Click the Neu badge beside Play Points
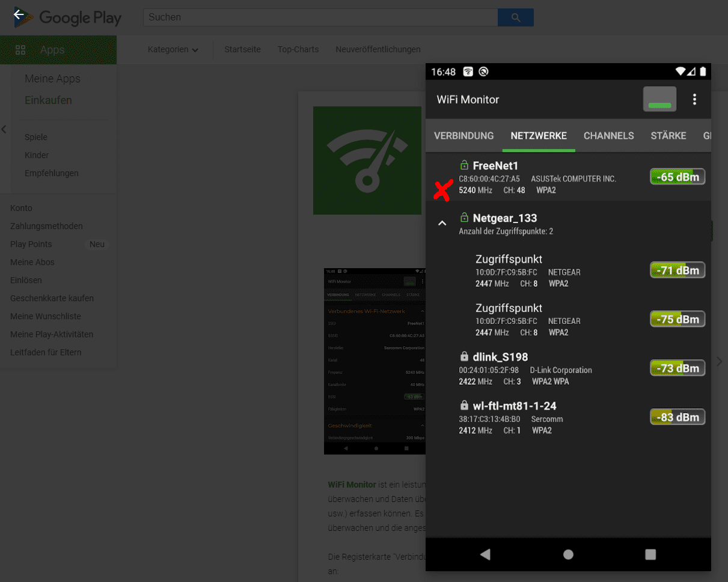This screenshot has height=582, width=728. tap(97, 244)
